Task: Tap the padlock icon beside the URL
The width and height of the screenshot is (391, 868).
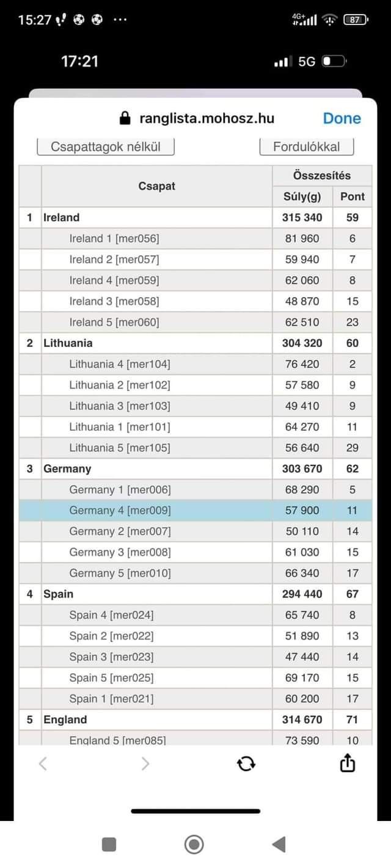Action: coord(125,118)
